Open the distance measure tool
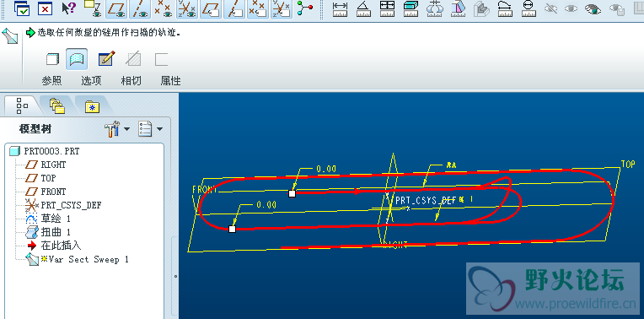Image resolution: width=644 pixels, height=319 pixels. coord(340,8)
